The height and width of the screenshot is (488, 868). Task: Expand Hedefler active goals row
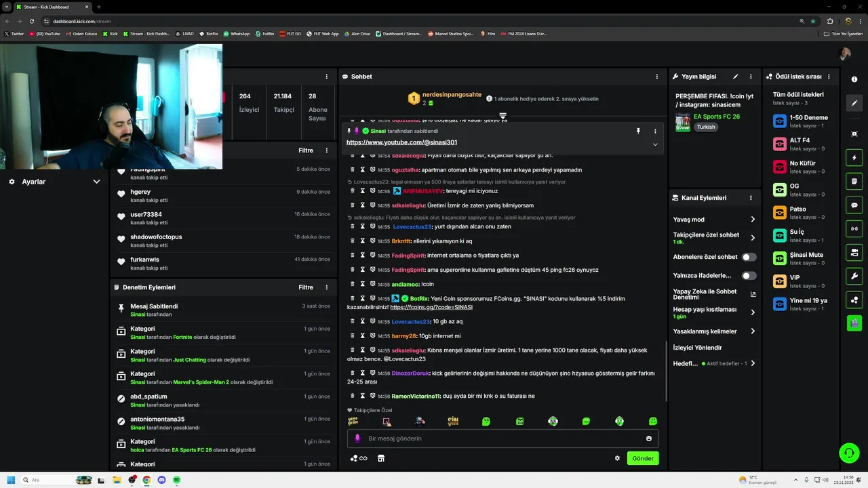[x=753, y=363]
